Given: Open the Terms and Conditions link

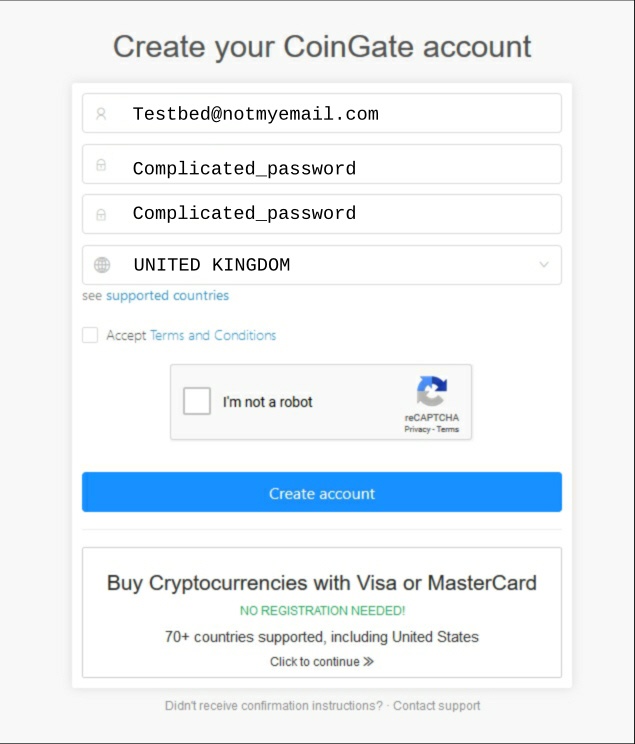Looking at the screenshot, I should pos(213,336).
